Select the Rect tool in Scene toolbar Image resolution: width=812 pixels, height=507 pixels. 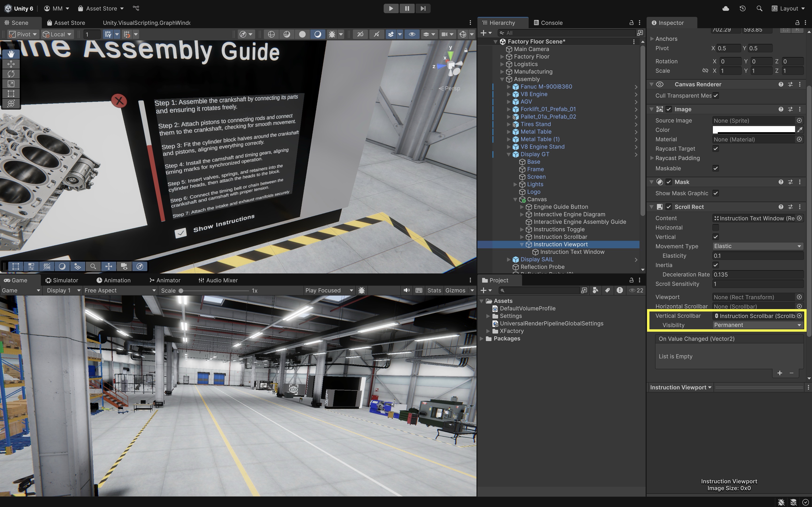[x=11, y=94]
